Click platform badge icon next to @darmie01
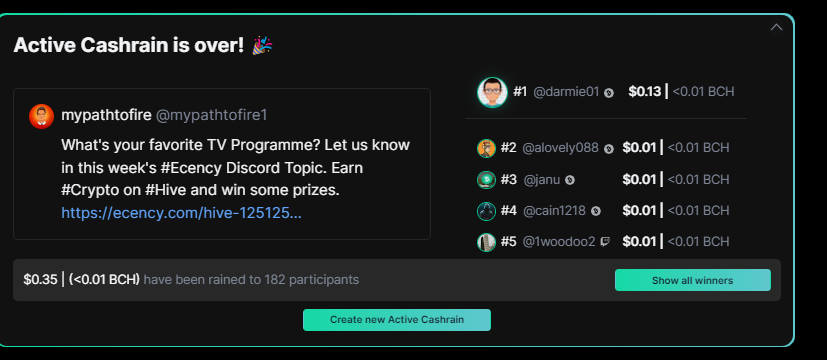Viewport: 827px width, 360px height. 609,93
